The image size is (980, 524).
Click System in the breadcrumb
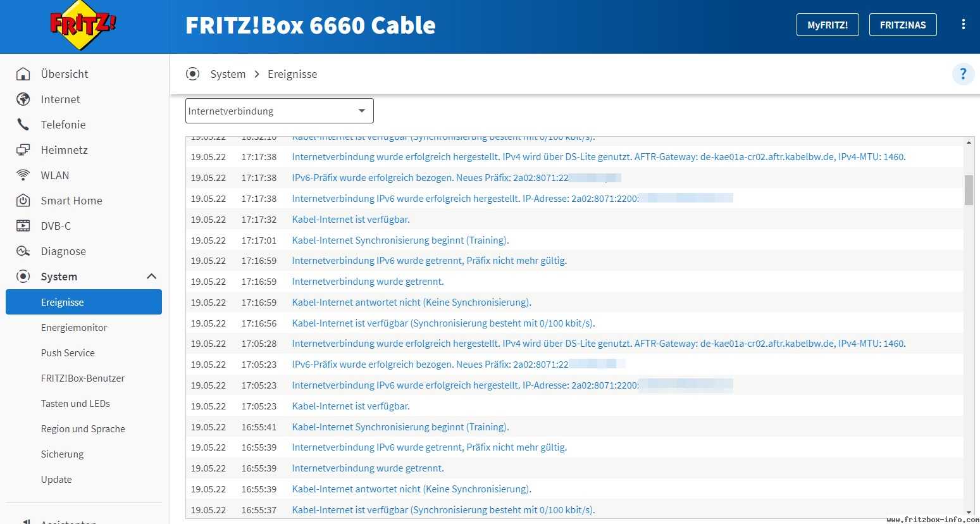[228, 74]
